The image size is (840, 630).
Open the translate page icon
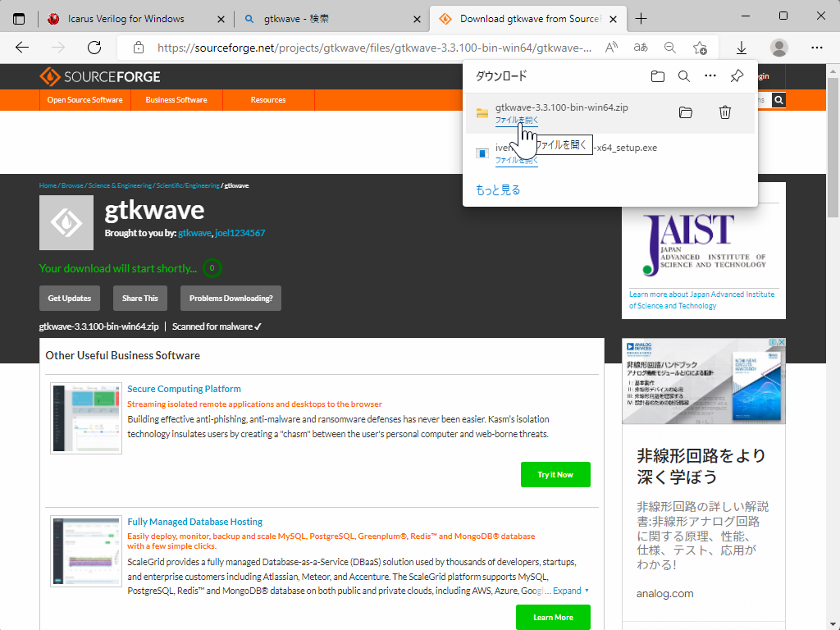pos(641,48)
